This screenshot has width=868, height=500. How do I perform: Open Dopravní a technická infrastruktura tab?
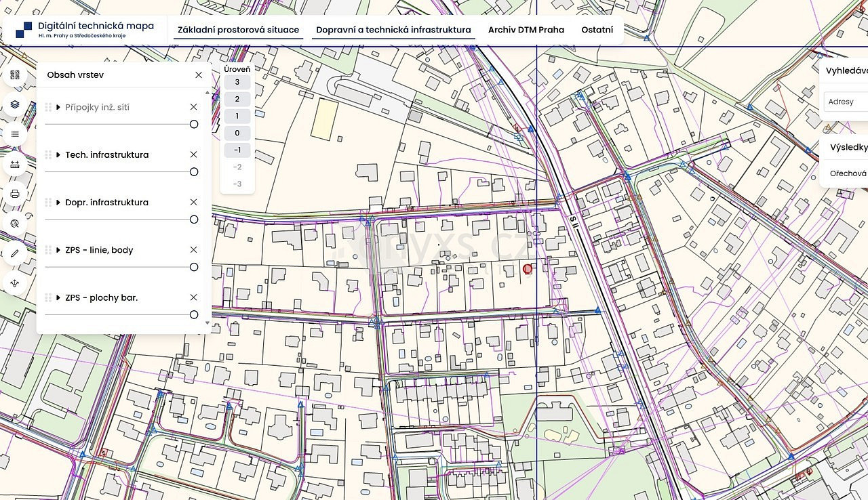pyautogui.click(x=393, y=30)
